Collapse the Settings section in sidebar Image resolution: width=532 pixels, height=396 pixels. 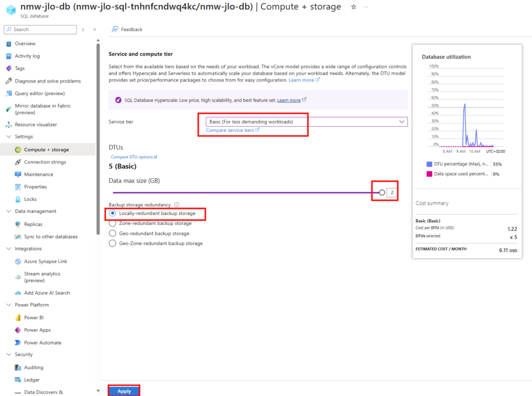point(9,136)
